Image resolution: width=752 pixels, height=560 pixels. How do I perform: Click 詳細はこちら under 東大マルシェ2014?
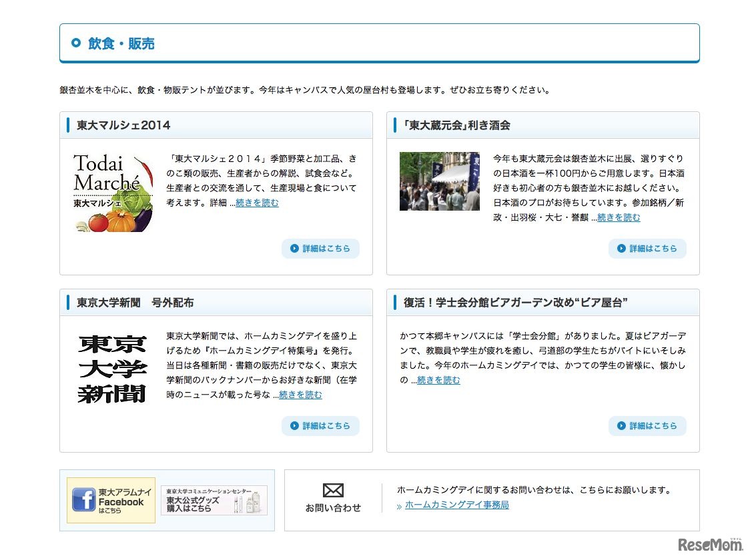(320, 249)
